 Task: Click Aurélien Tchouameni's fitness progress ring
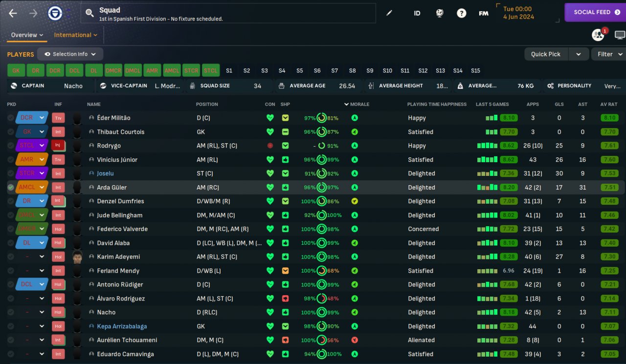pos(321,340)
